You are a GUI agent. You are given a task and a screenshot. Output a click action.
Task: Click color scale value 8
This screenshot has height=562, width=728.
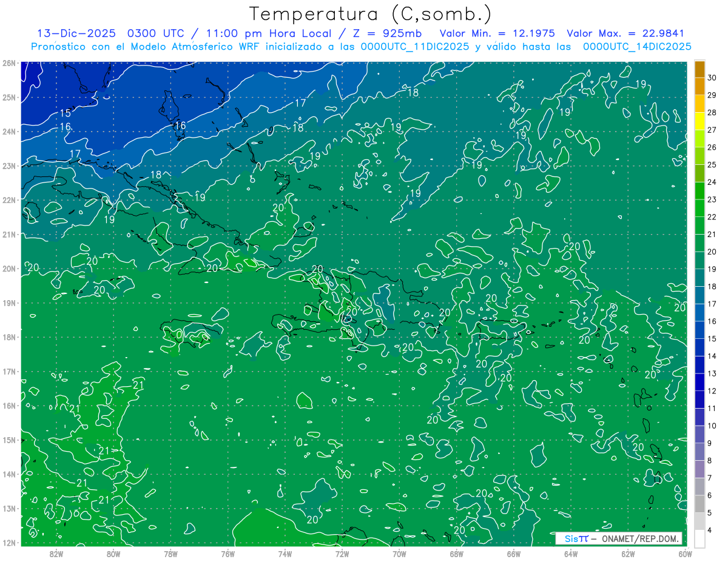point(710,461)
